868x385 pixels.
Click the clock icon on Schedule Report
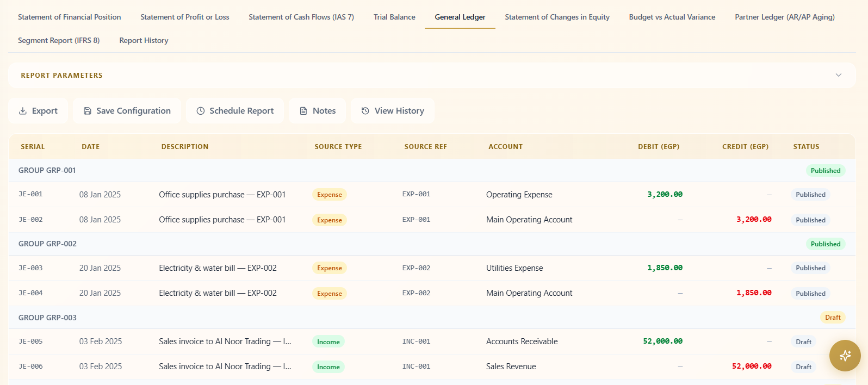(x=200, y=111)
